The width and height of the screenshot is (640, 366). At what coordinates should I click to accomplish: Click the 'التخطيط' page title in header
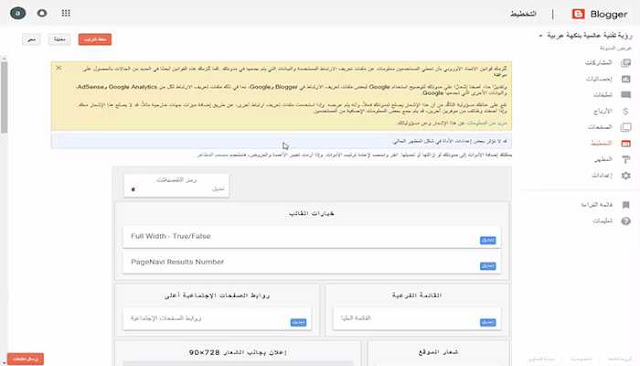click(x=523, y=14)
